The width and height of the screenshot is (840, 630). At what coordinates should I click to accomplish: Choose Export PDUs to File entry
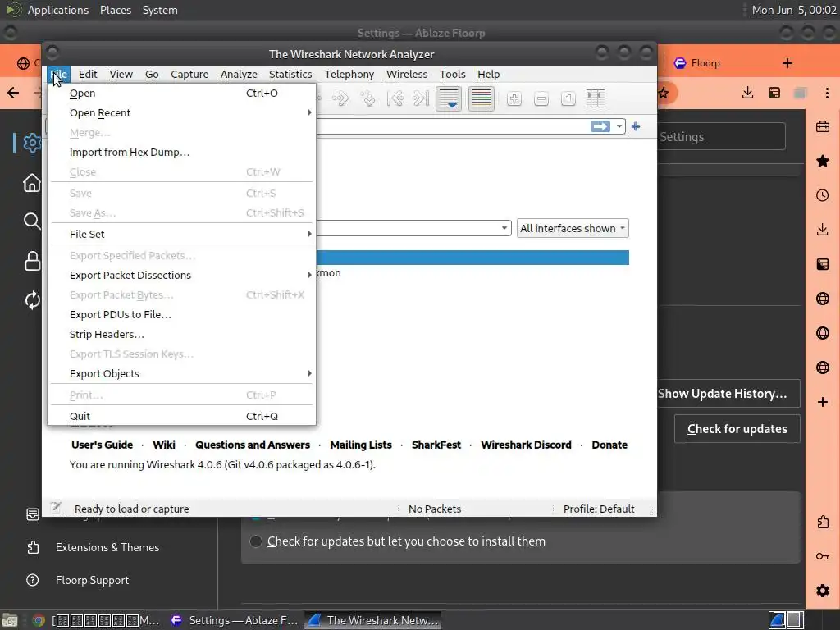(x=181, y=314)
